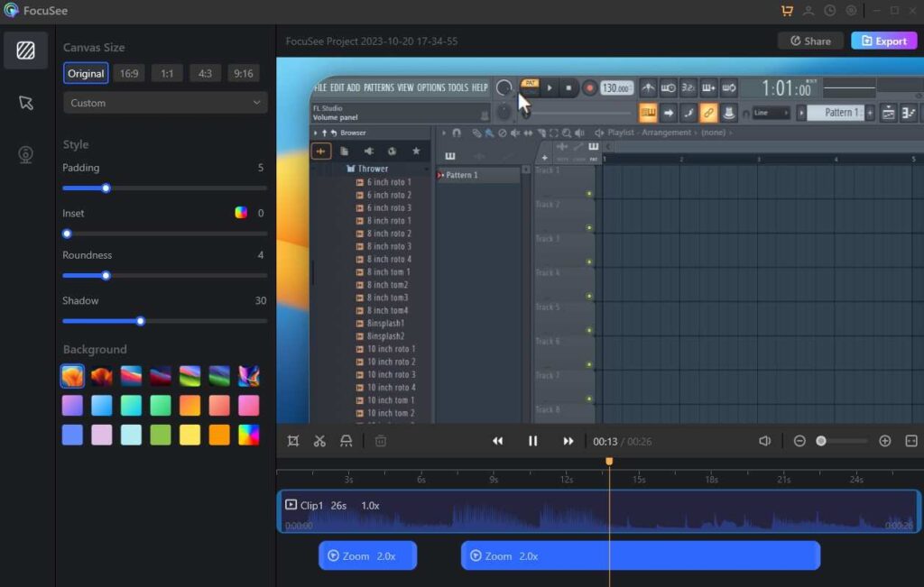Screen dimensions: 924x587
Task: Select the 9:16 aspect ratio option
Action: click(x=244, y=73)
